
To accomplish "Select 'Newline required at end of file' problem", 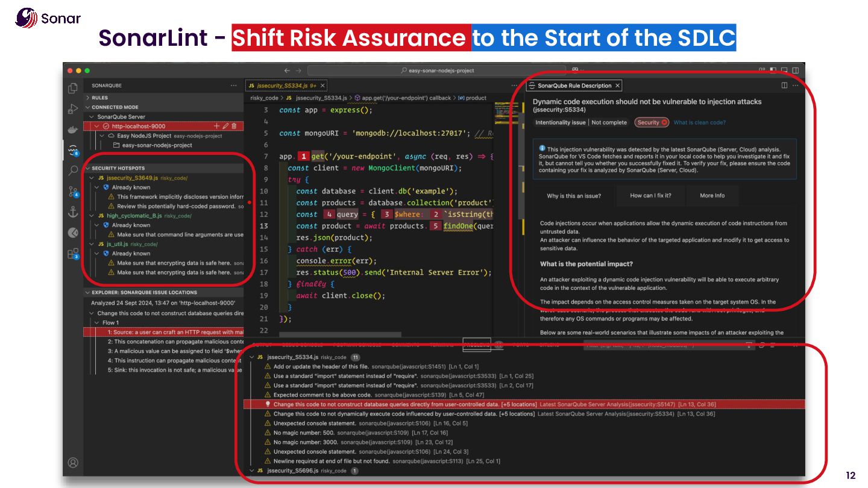I will [x=524, y=461].
